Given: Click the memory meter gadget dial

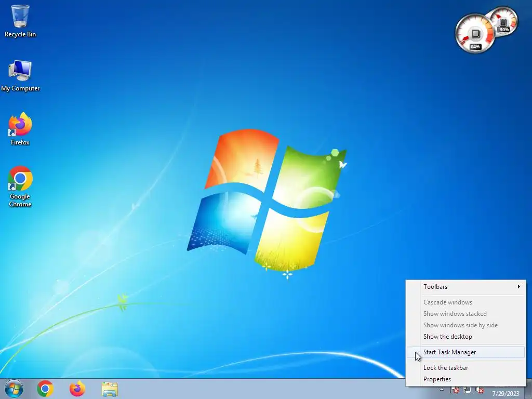Looking at the screenshot, I should (503, 22).
